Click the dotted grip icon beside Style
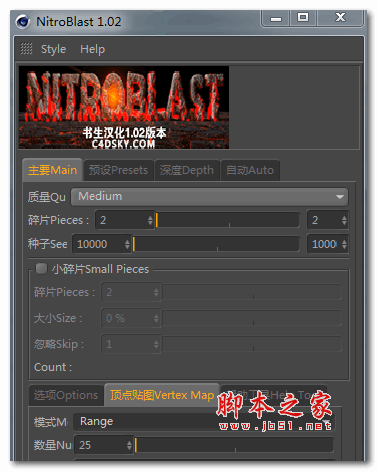The height and width of the screenshot is (472, 378). (26, 49)
